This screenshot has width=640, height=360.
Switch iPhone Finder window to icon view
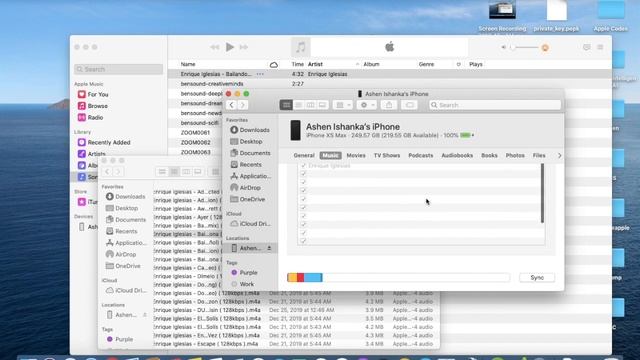coord(286,105)
